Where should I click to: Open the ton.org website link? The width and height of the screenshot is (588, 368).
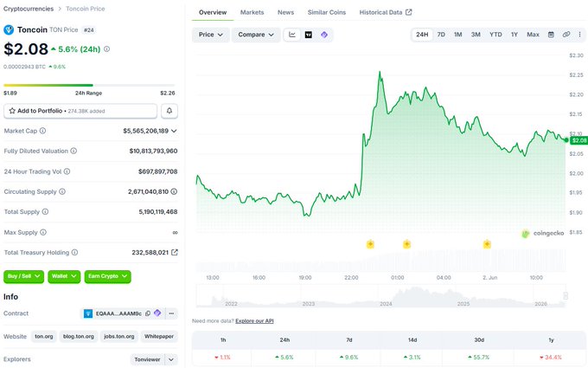tap(44, 337)
